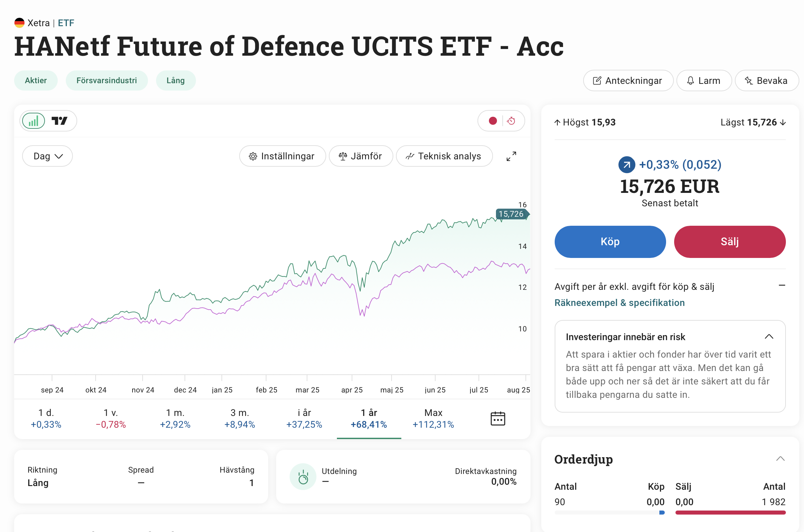
Task: Open Teknisk analys tools
Action: pos(444,156)
